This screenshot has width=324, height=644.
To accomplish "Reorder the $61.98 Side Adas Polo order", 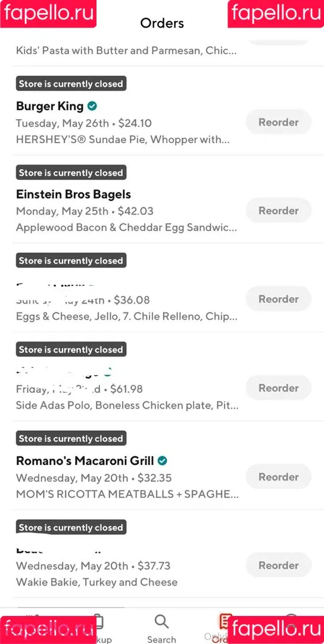I will [x=279, y=388].
